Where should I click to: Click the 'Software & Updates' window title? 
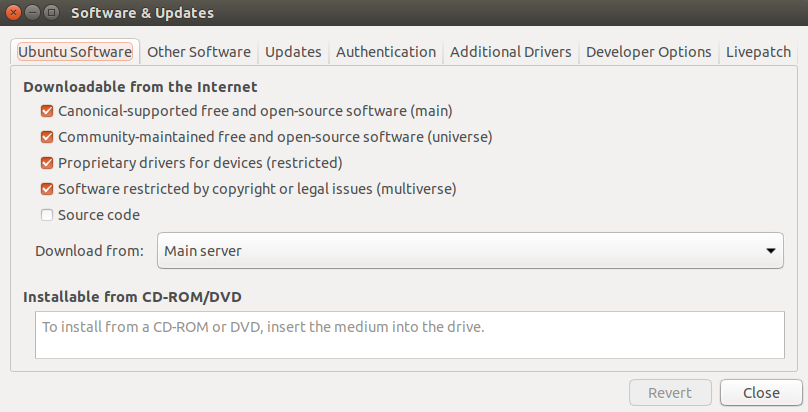pos(142,13)
